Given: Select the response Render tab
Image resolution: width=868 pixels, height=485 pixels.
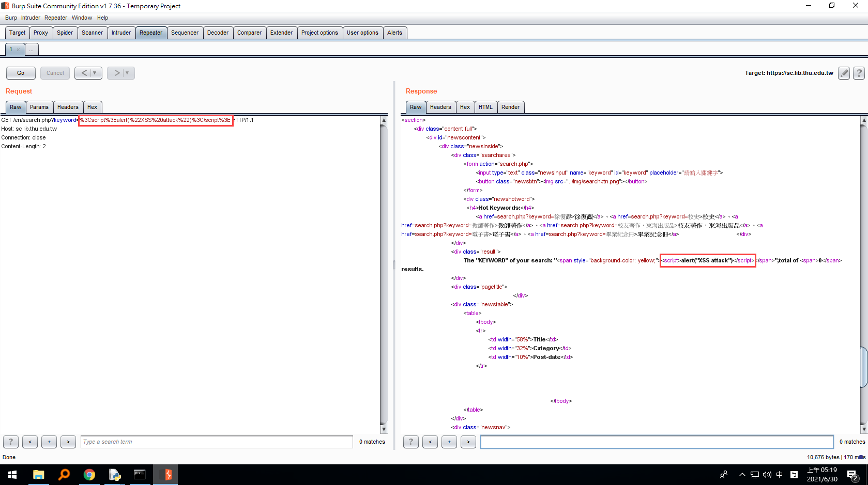Looking at the screenshot, I should pyautogui.click(x=511, y=107).
